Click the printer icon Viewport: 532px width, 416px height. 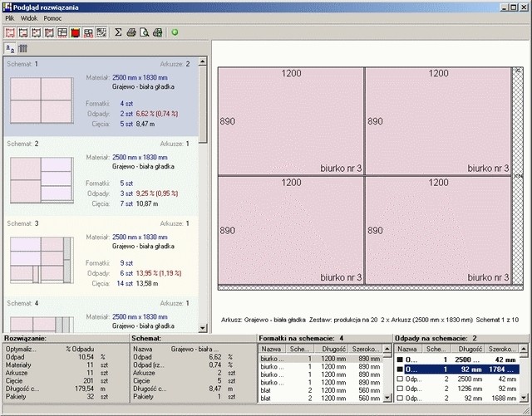click(x=131, y=32)
